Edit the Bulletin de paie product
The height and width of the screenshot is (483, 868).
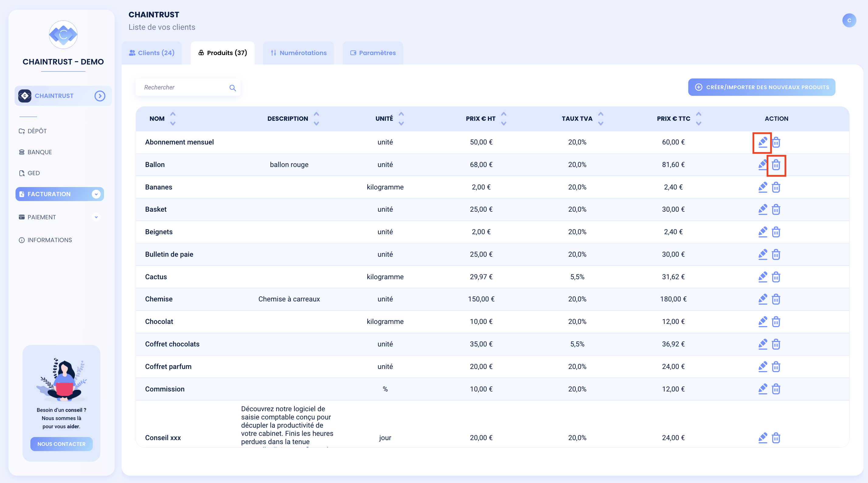pos(762,255)
